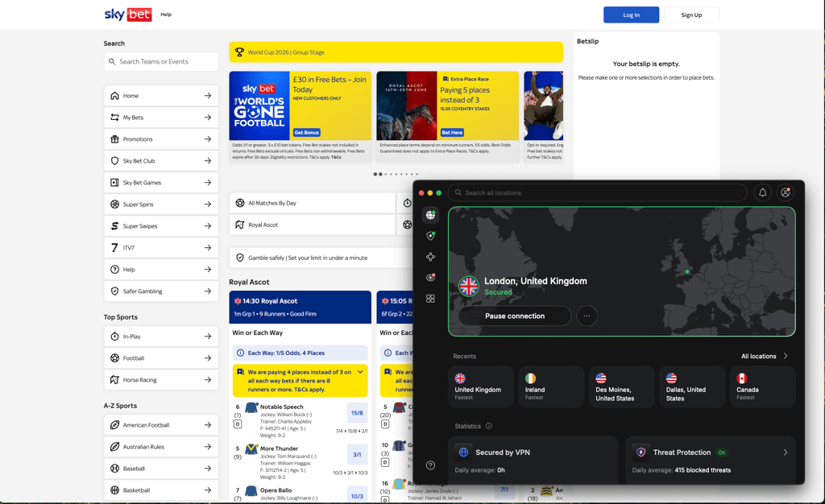Click the Promotions gift icon
The width and height of the screenshot is (825, 504).
pos(114,139)
